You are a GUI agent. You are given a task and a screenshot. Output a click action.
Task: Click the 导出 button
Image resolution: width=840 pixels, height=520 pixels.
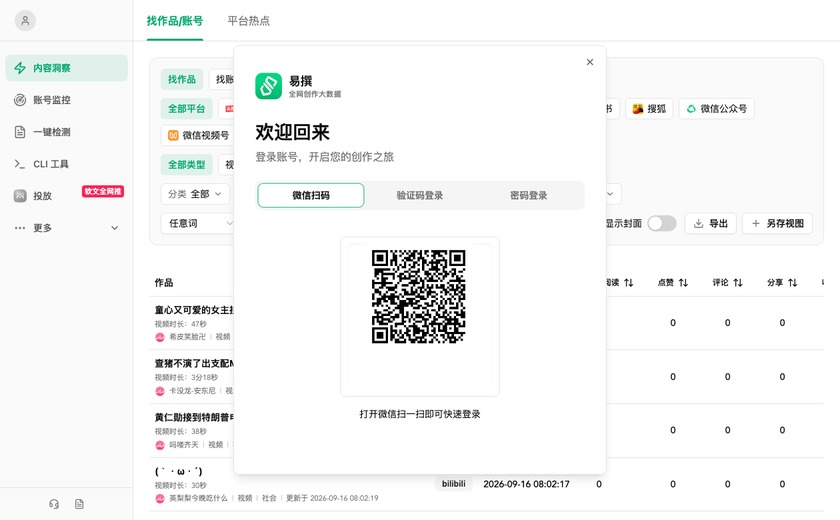(710, 223)
